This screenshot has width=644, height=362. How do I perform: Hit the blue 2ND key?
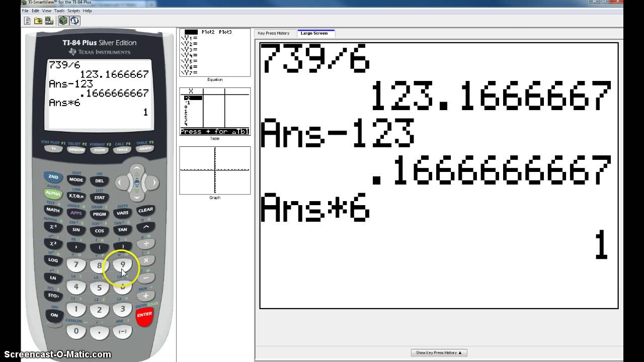(x=53, y=177)
